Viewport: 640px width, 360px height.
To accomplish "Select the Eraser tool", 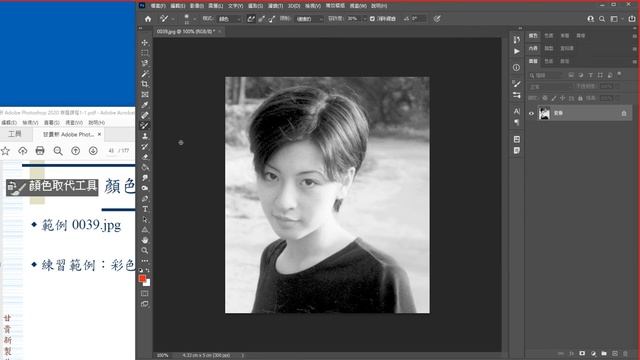I will click(145, 157).
